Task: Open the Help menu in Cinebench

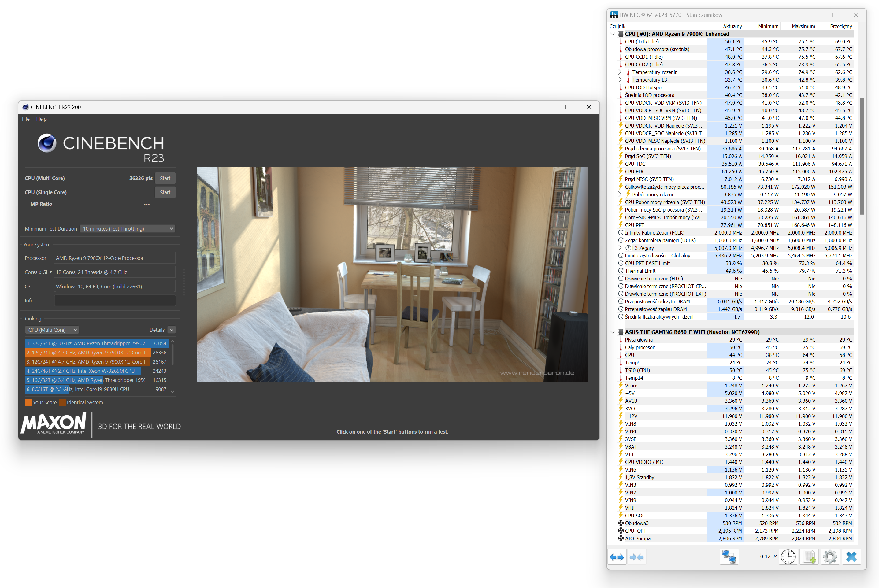Action: point(41,119)
